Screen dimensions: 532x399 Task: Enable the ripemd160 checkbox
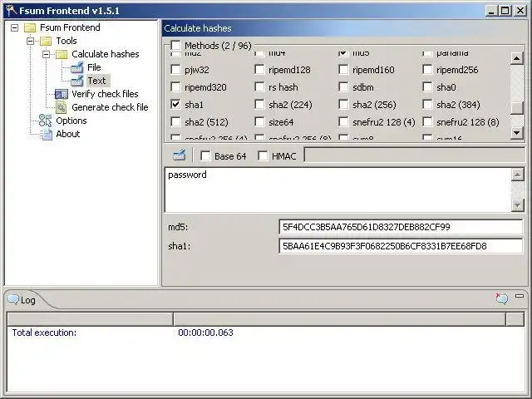pos(343,70)
